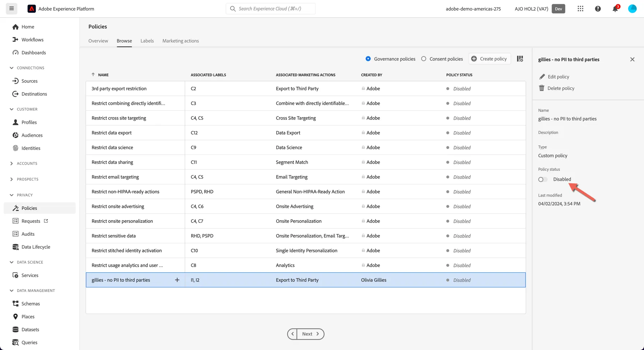Select the Restrict sensitive data policy row

[x=305, y=236]
